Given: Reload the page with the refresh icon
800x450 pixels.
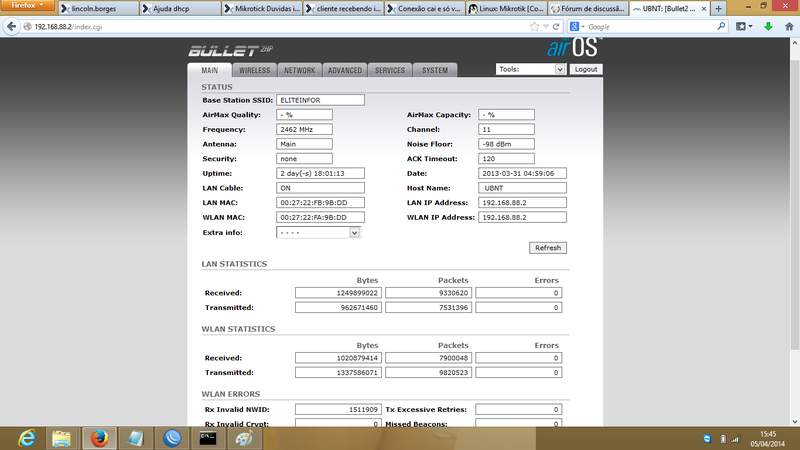Looking at the screenshot, I should (556, 27).
